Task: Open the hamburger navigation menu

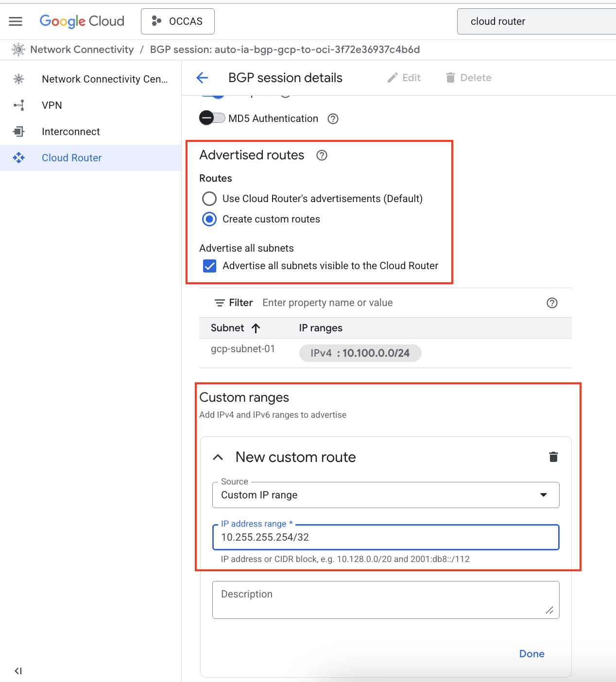Action: [x=16, y=21]
